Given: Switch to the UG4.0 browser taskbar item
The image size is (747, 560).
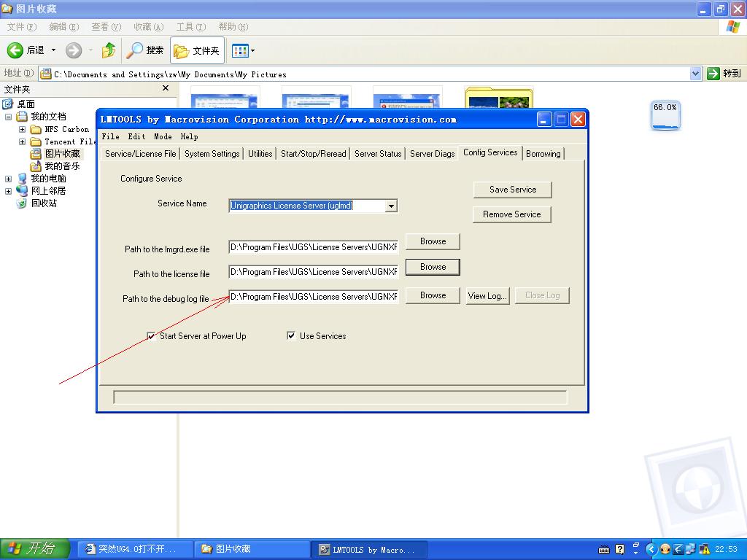Looking at the screenshot, I should click(x=135, y=549).
